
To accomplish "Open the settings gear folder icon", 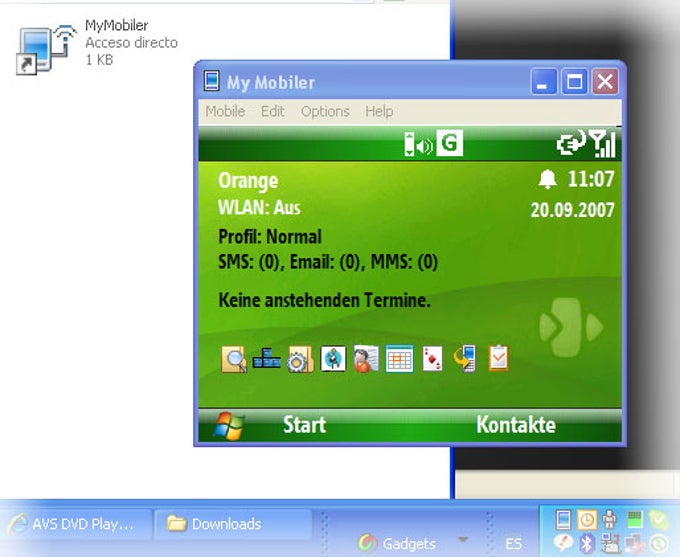I will pyautogui.click(x=300, y=359).
